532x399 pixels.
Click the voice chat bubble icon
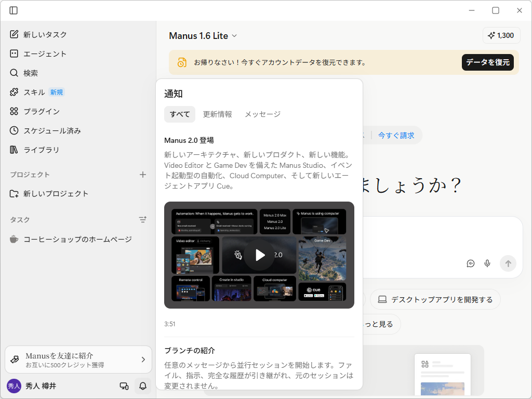click(471, 263)
